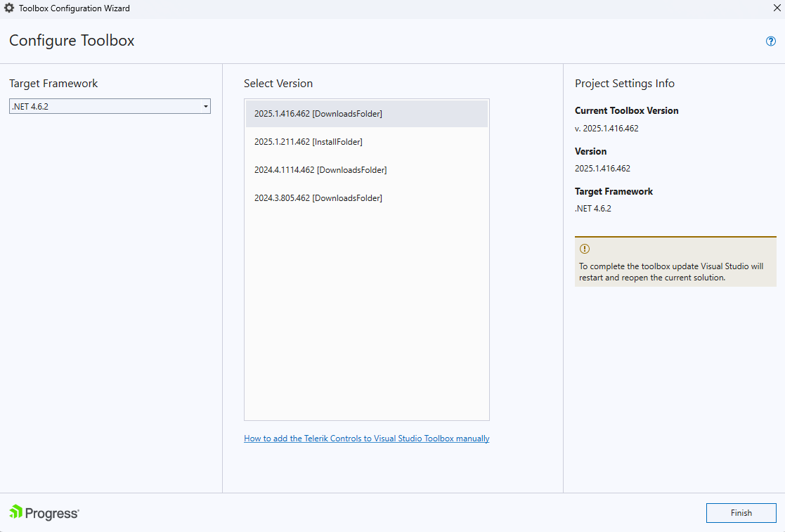The height and width of the screenshot is (532, 785).
Task: Click the gear icon in the title bar
Action: (10, 8)
